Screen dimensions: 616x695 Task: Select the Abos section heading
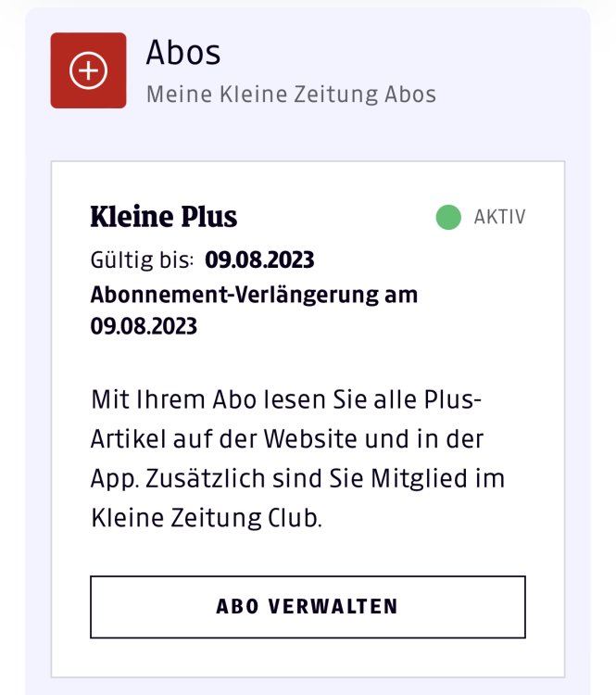(183, 53)
